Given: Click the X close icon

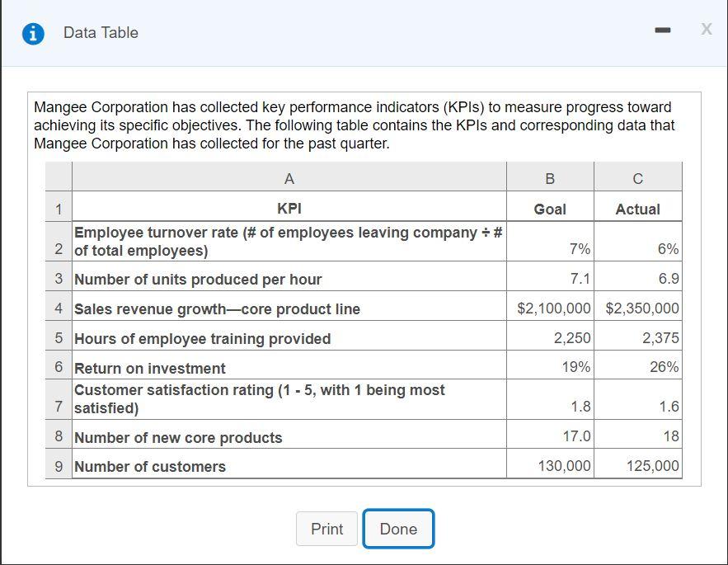Looking at the screenshot, I should point(705,30).
